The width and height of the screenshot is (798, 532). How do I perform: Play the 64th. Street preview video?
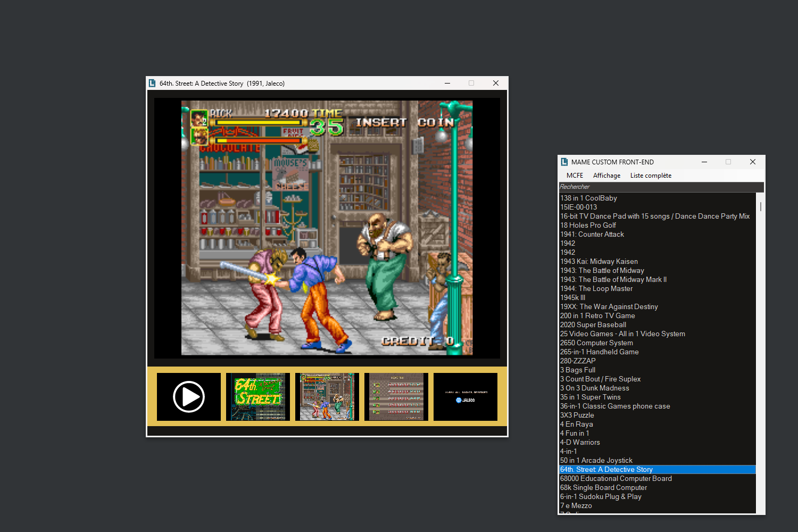pos(189,397)
